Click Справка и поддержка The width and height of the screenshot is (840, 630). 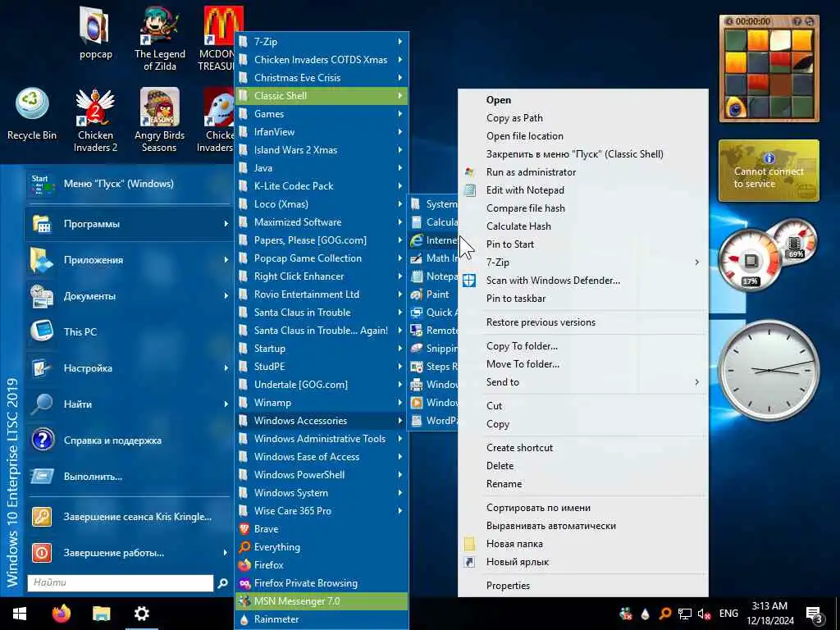click(127, 441)
